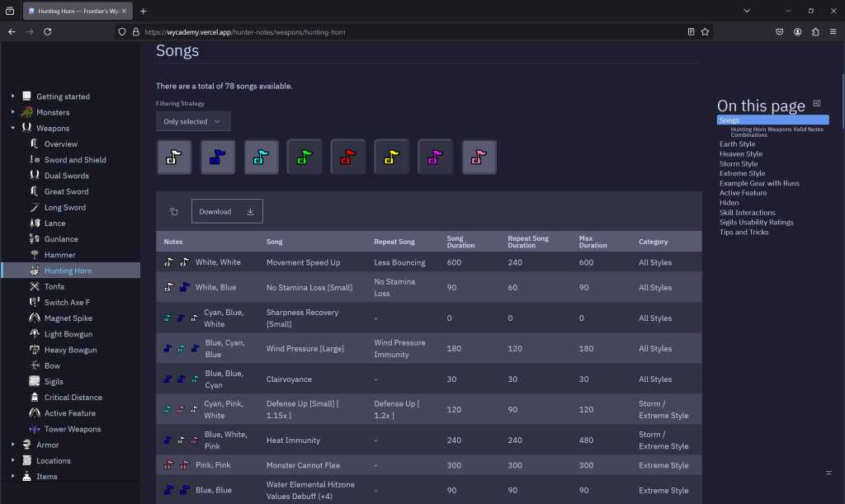This screenshot has height=504, width=845.
Task: Select the green note icon
Action: pyautogui.click(x=304, y=157)
